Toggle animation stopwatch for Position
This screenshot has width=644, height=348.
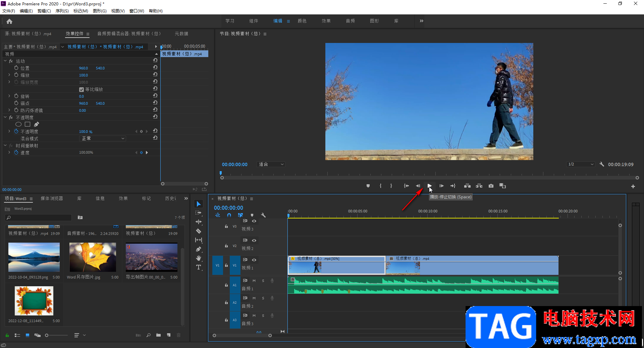[x=16, y=68]
